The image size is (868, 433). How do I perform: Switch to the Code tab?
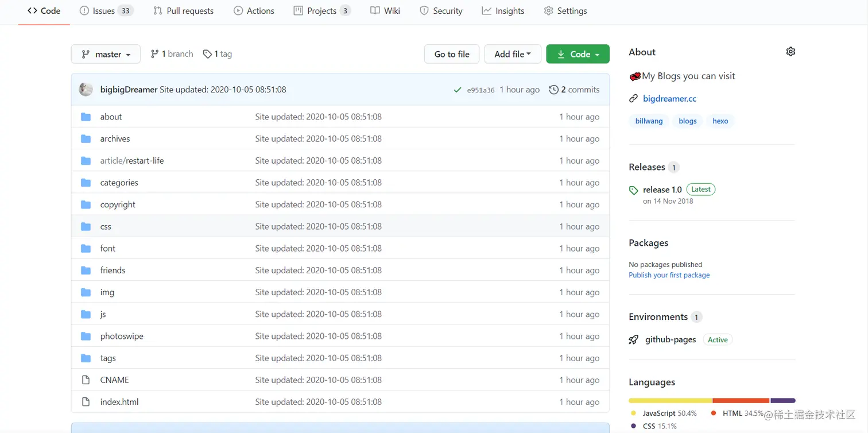(x=44, y=11)
